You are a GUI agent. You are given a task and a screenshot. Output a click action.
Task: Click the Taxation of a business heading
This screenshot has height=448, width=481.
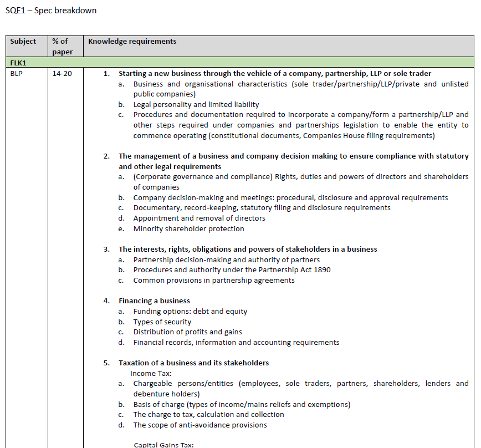pos(193,363)
